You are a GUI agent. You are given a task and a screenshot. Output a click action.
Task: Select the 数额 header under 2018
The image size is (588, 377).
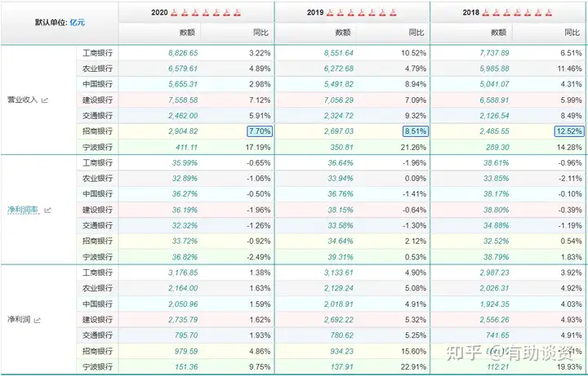499,33
